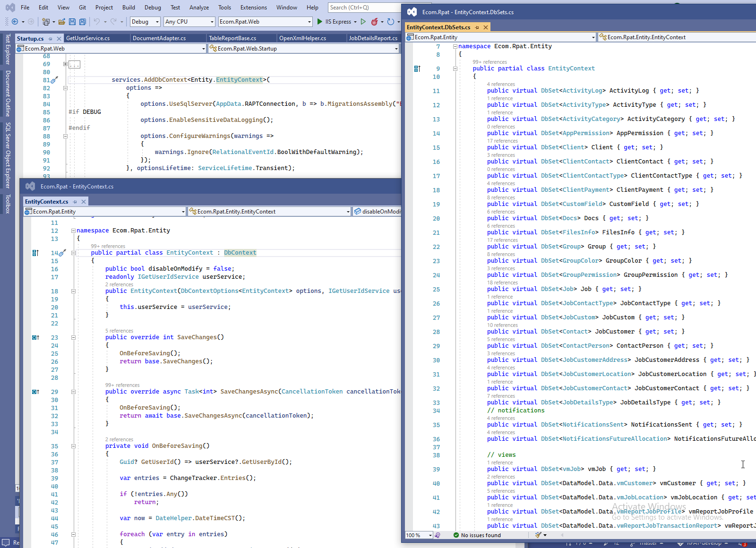The height and width of the screenshot is (548, 756).
Task: Expand the 100 % zoom level dropdown
Action: (430, 535)
